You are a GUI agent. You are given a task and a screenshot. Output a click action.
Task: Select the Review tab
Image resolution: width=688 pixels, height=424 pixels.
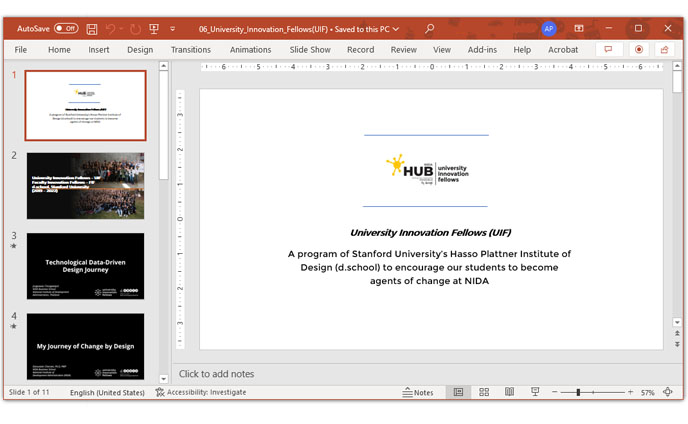pyautogui.click(x=404, y=50)
